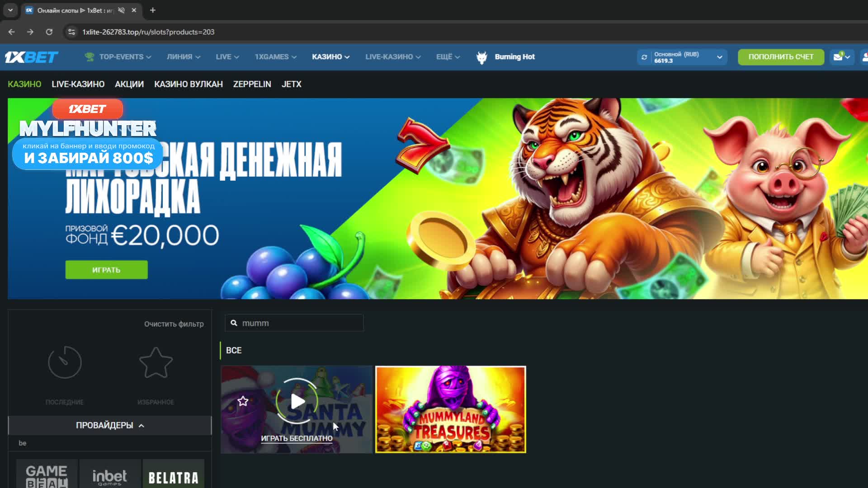Open the КАЗИНО ВУЛКАН tab

[189, 84]
